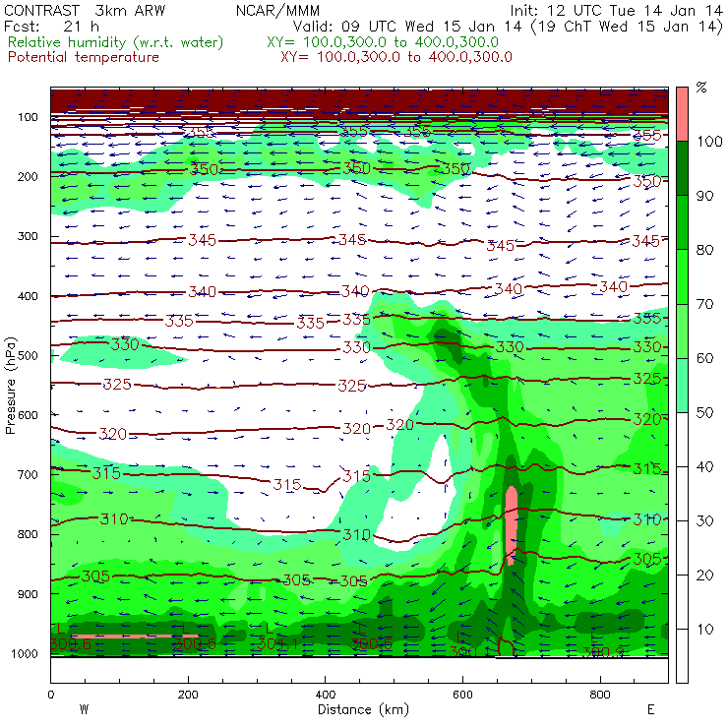
Task: Select the 60–70% light green colorbar segment
Action: (x=682, y=331)
